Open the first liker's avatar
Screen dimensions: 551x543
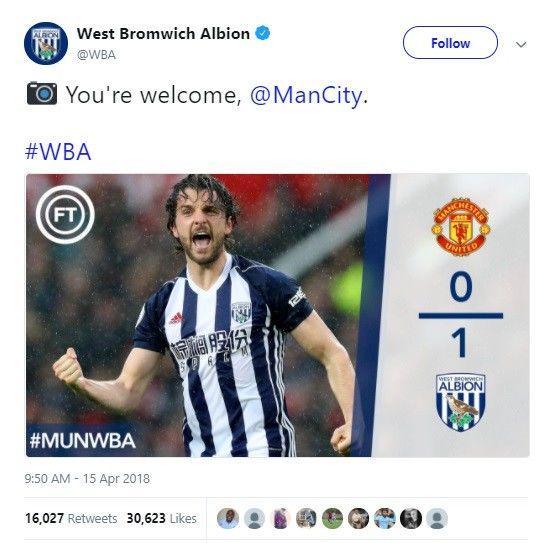click(228, 518)
